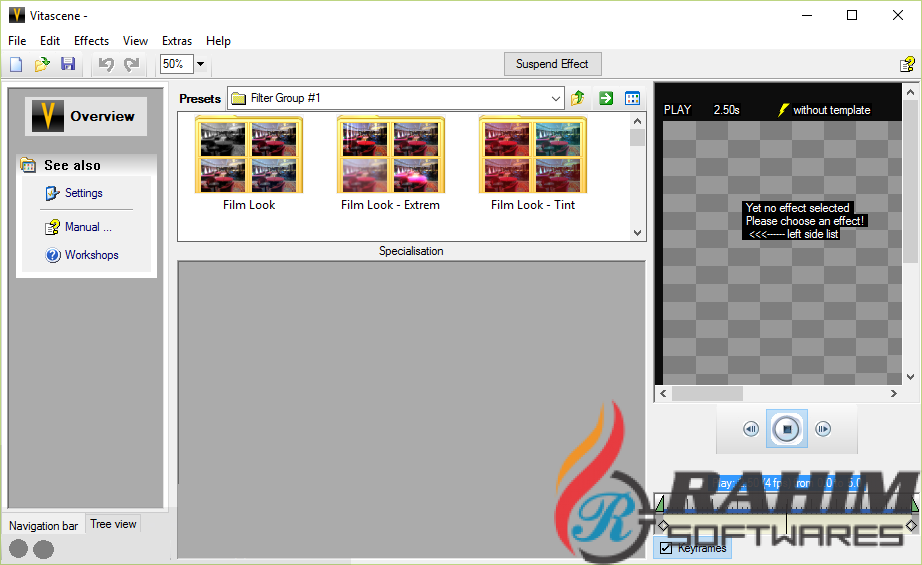Step forward one frame in preview
Image resolution: width=922 pixels, height=565 pixels.
tap(823, 429)
